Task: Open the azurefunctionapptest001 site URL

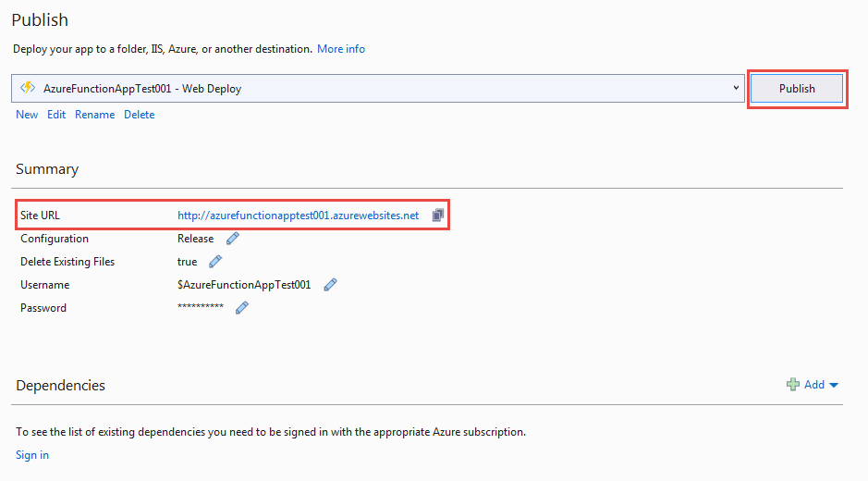Action: coord(298,216)
